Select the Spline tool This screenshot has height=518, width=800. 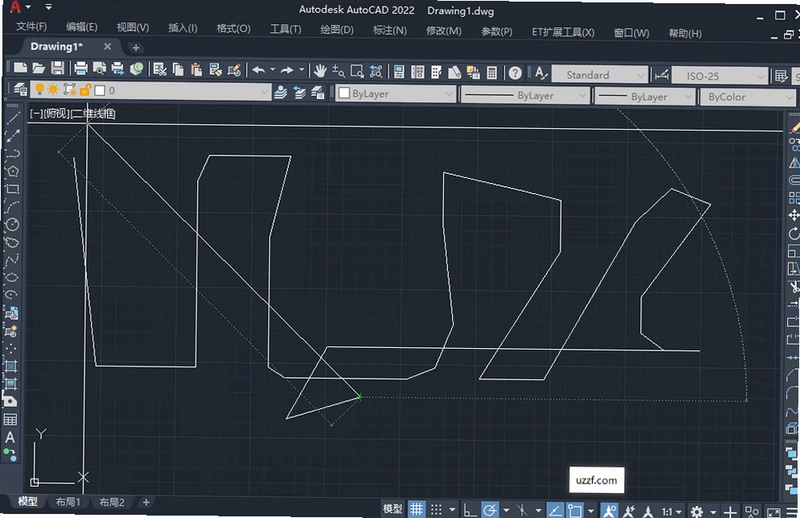coord(12,260)
